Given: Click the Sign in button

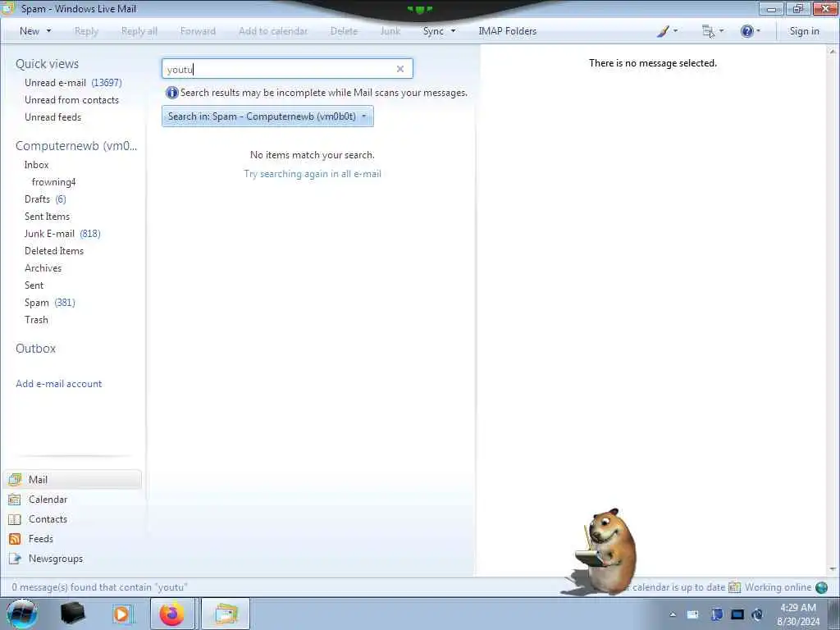Looking at the screenshot, I should (x=804, y=31).
